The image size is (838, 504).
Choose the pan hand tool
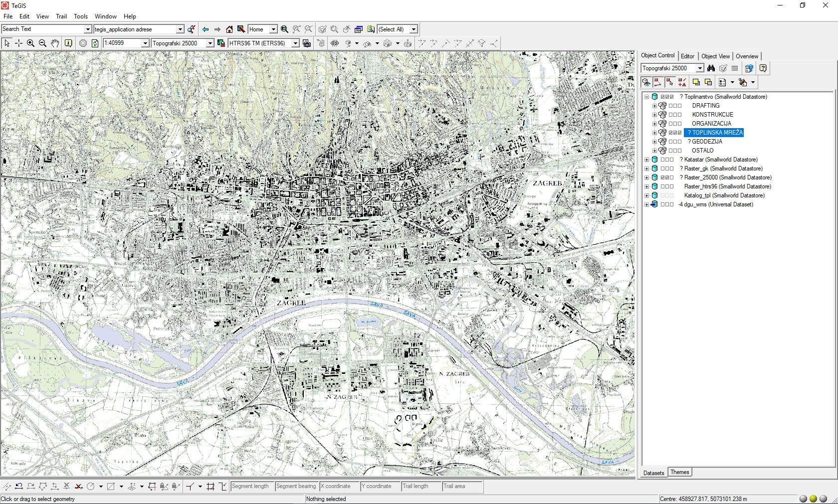pos(55,43)
